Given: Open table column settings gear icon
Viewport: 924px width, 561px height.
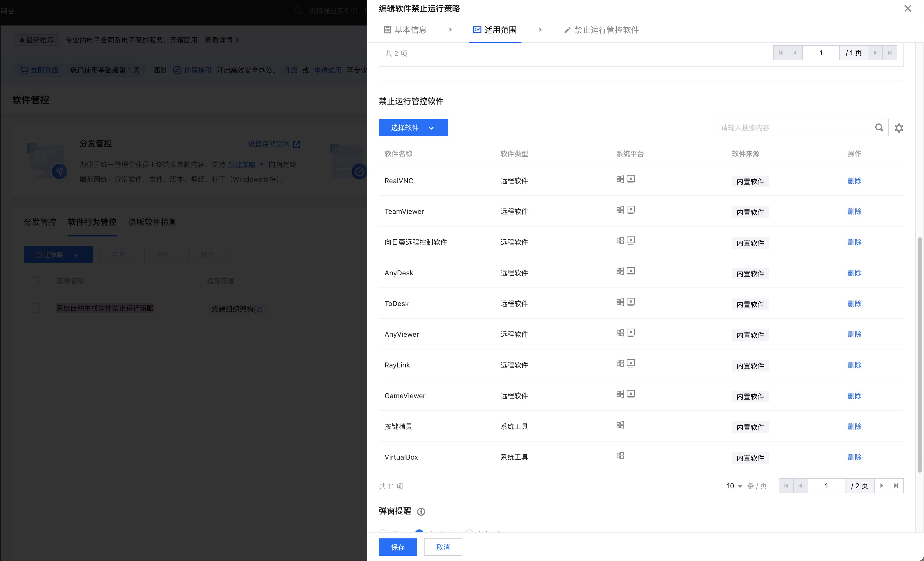Looking at the screenshot, I should point(899,128).
